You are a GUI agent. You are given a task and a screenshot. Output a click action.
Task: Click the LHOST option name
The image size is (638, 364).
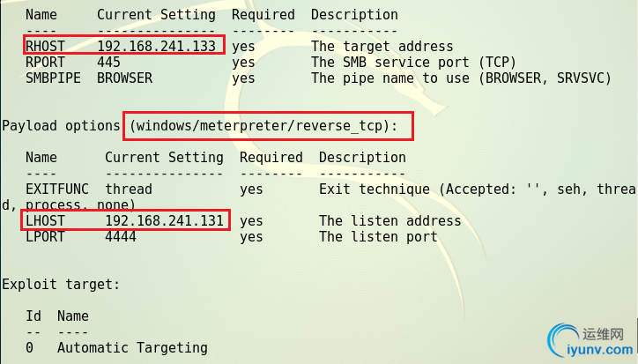click(45, 221)
